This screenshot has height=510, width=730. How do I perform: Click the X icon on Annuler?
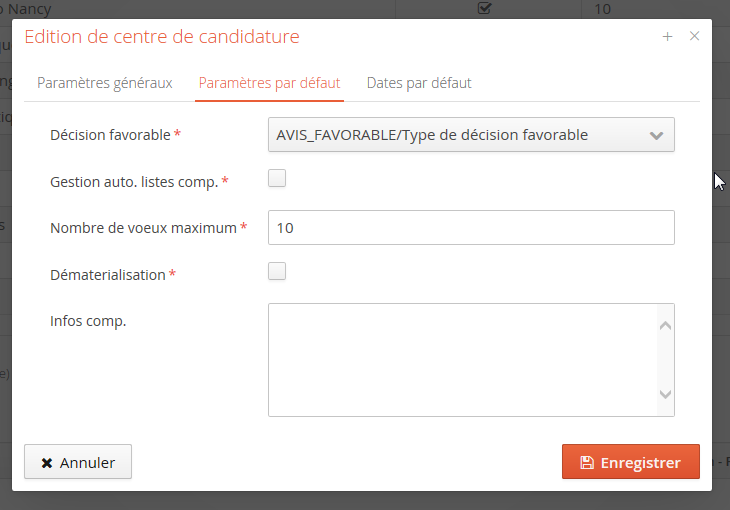pyautogui.click(x=46, y=463)
